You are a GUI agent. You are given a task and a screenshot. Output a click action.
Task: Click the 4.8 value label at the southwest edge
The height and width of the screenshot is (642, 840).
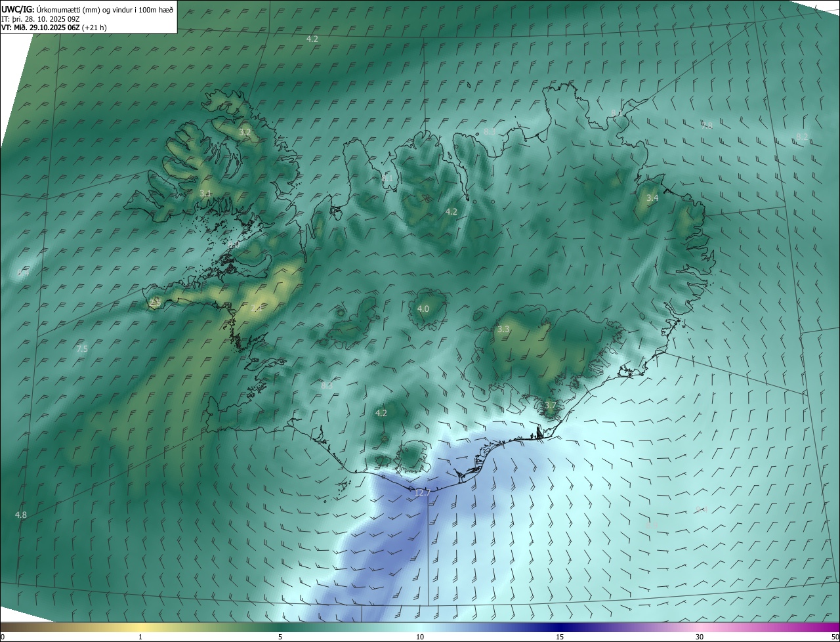[21, 515]
